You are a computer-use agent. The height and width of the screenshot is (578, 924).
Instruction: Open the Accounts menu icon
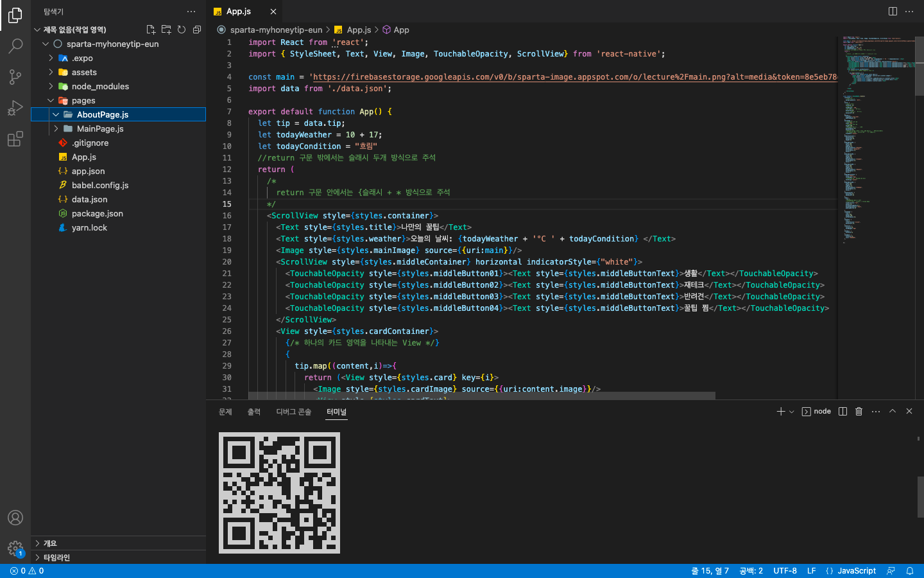(15, 518)
